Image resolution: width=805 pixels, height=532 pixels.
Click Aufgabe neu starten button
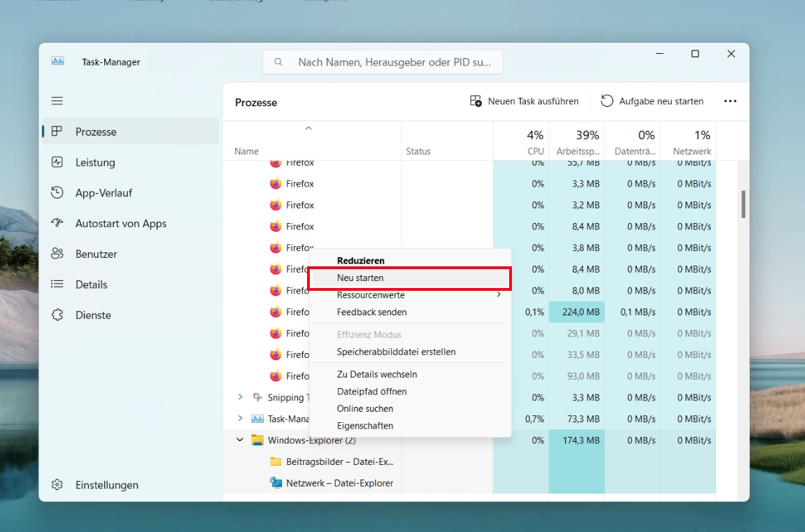(x=652, y=101)
